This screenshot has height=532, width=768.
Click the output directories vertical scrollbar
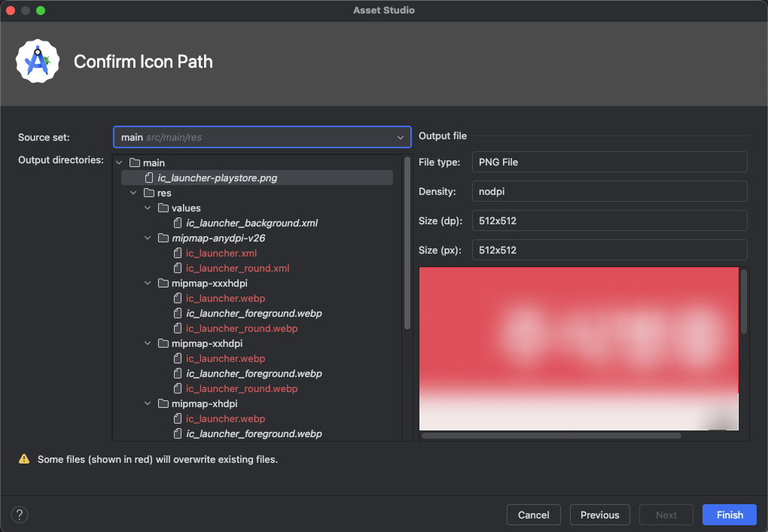click(407, 243)
